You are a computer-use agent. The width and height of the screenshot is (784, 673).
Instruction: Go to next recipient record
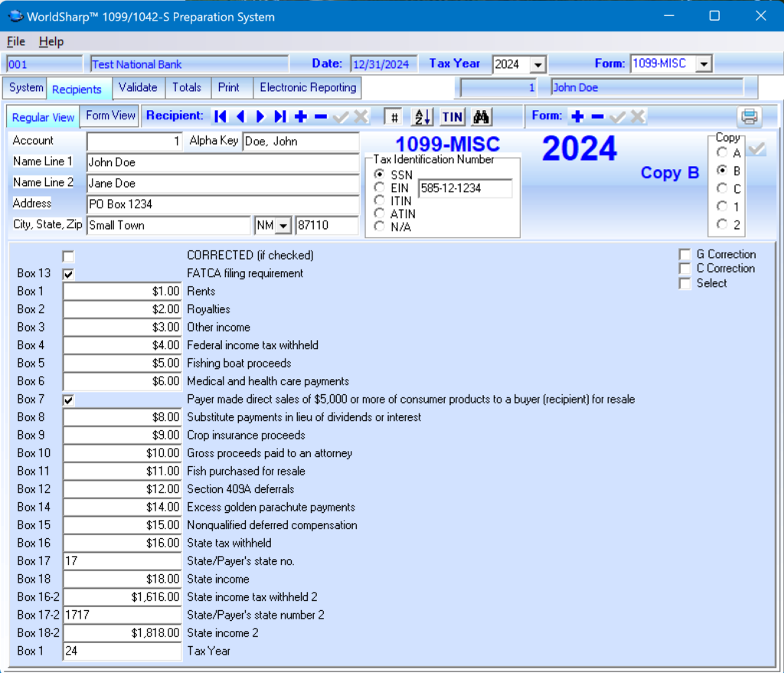[x=260, y=116]
